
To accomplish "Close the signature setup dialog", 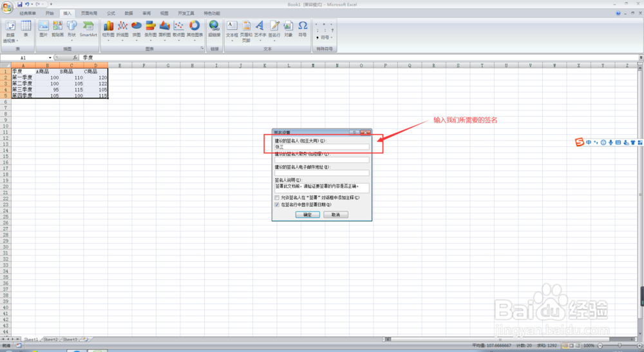I will click(365, 132).
